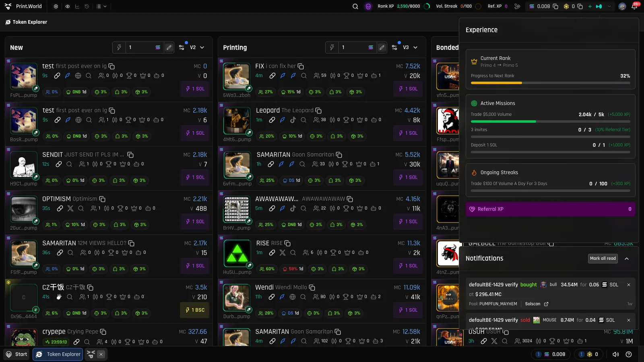Open the rewards hand icon next to Ref. XP
Image resolution: width=644 pixels, height=362 pixels.
point(517,6)
